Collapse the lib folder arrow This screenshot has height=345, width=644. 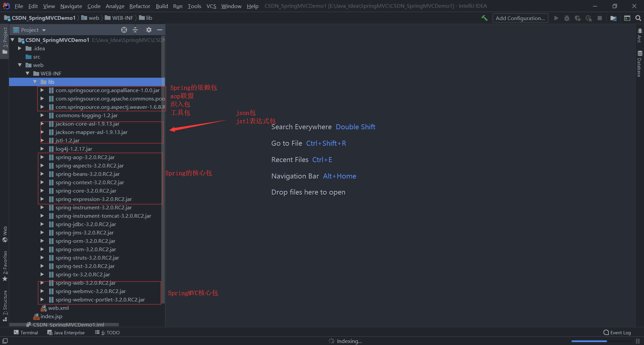(35, 82)
